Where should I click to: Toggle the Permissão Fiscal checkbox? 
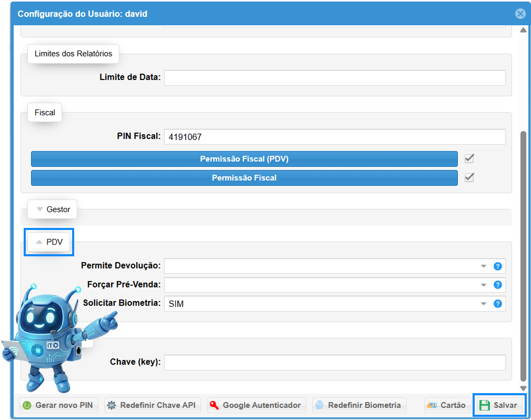pyautogui.click(x=469, y=178)
